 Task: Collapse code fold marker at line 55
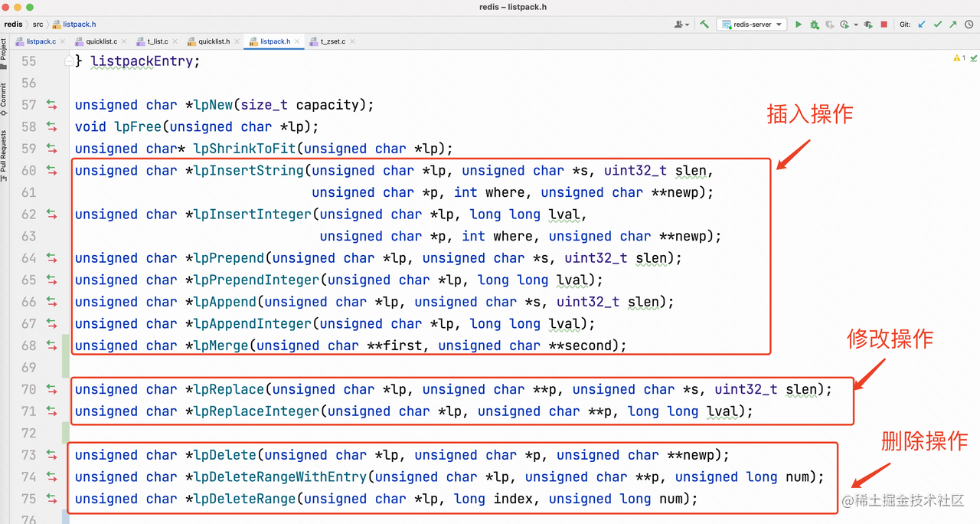click(x=69, y=61)
